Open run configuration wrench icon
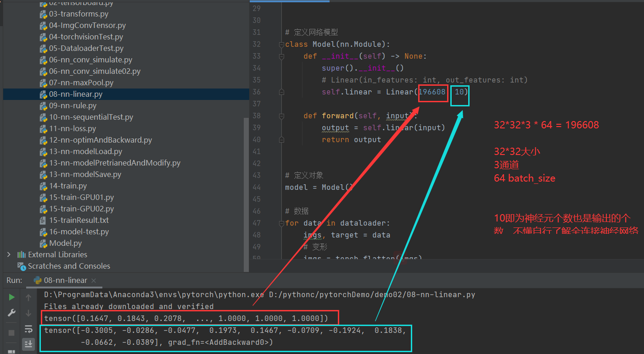This screenshot has width=644, height=354. [11, 313]
